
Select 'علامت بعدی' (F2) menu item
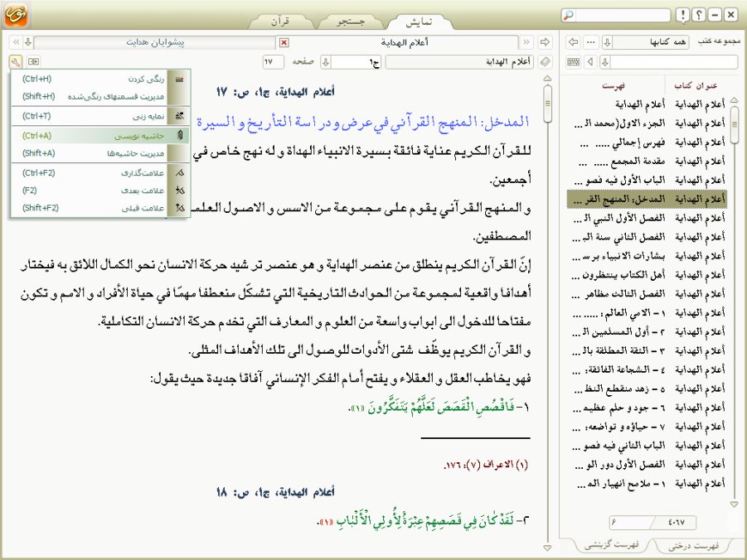100,191
